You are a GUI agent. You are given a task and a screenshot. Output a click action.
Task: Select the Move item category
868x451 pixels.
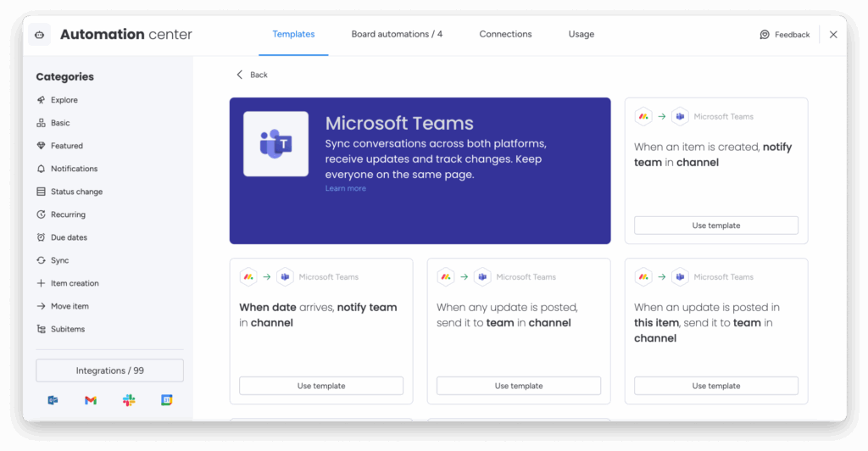70,306
